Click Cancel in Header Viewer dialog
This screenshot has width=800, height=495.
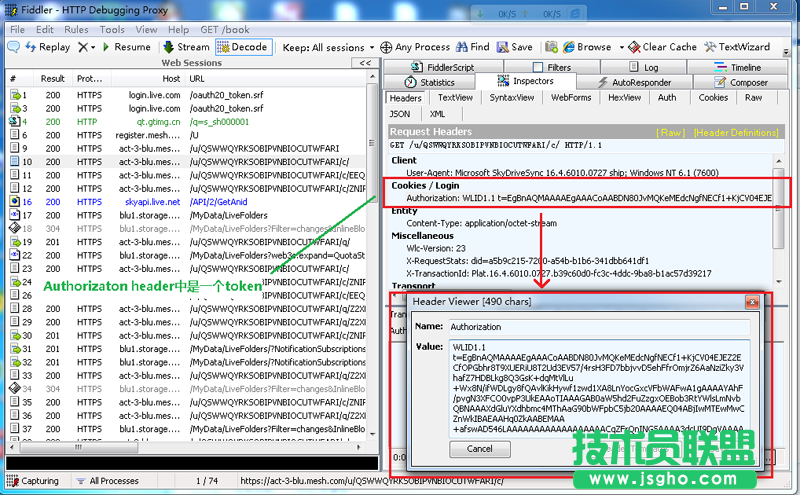click(480, 449)
